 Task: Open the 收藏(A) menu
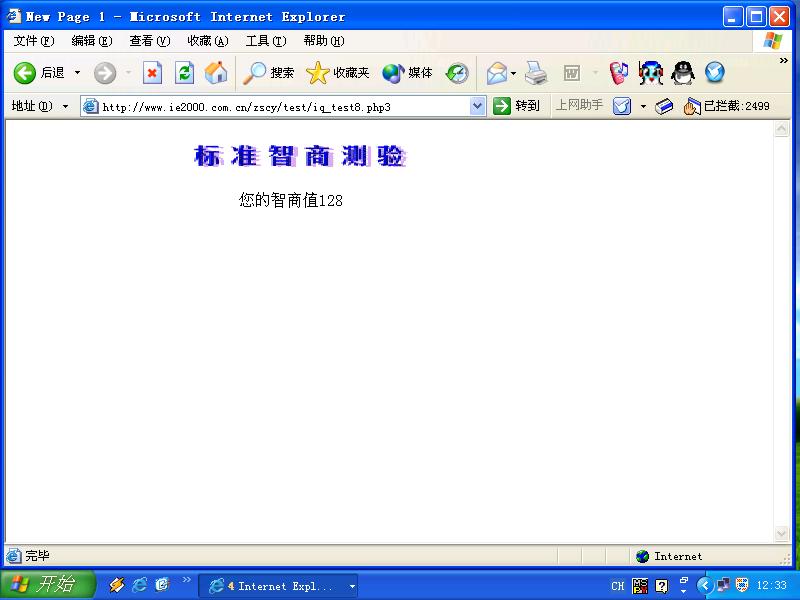[x=208, y=41]
